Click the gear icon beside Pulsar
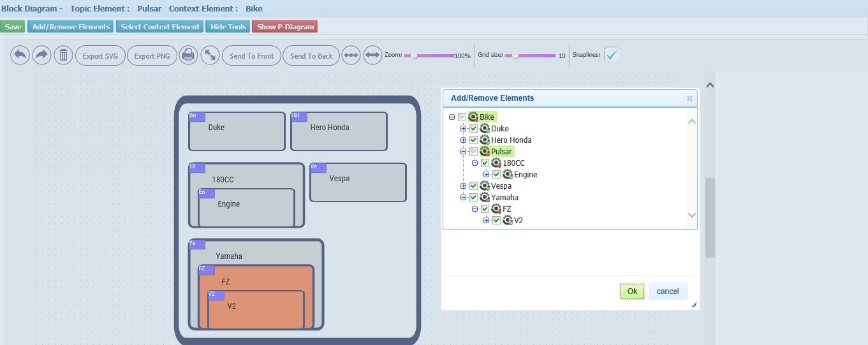This screenshot has width=868, height=345. [x=485, y=151]
